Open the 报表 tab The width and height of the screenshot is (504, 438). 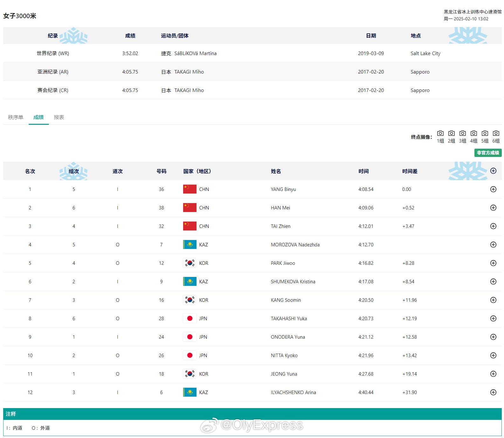[x=59, y=117]
